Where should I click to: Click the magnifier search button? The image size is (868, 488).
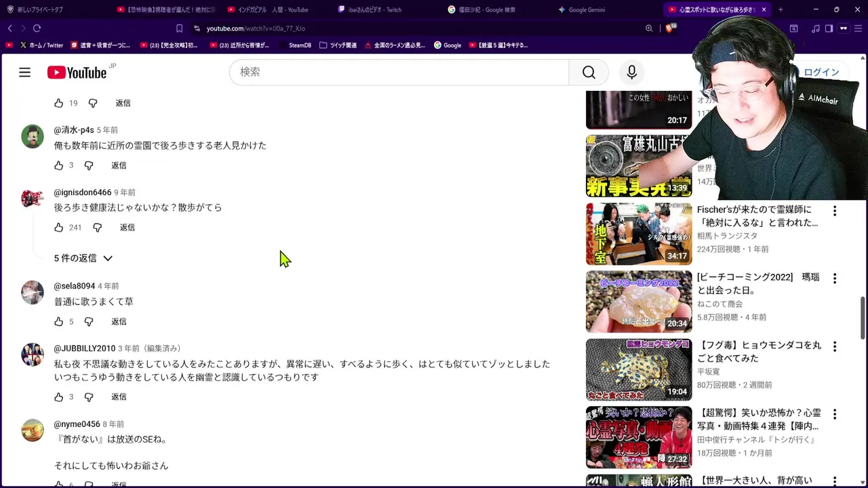[x=589, y=73]
